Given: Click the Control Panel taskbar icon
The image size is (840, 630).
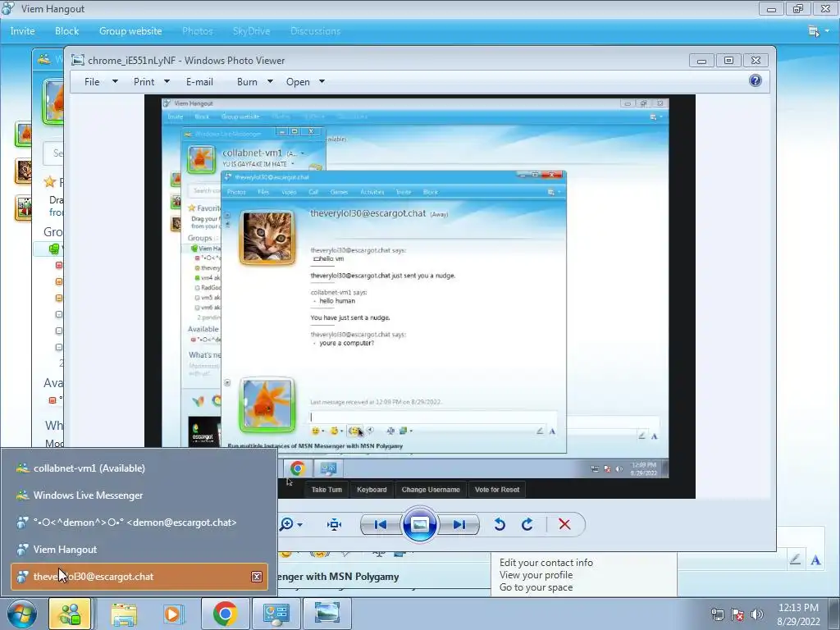Looking at the screenshot, I should (x=276, y=614).
